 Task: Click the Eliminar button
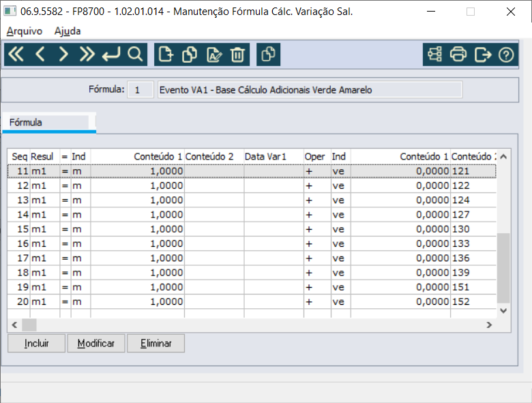coord(156,343)
